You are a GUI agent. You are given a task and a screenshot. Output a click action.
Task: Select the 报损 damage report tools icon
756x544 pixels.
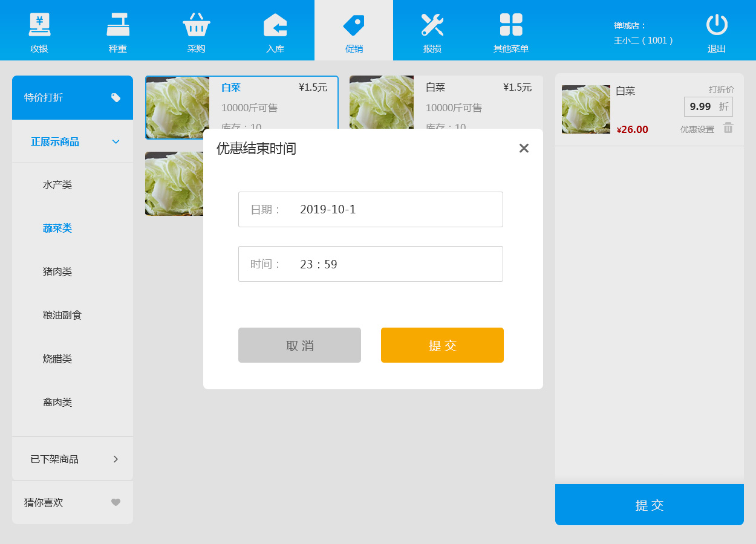[x=432, y=25]
